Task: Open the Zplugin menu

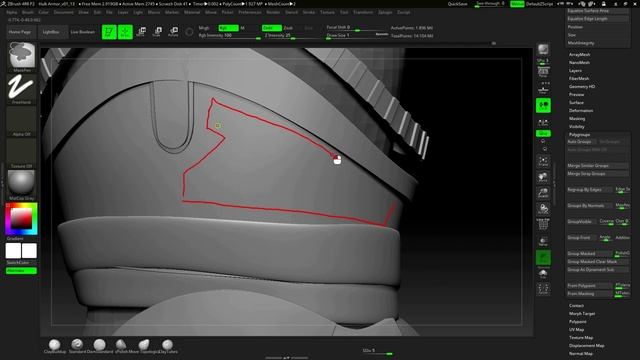Action: (384, 12)
